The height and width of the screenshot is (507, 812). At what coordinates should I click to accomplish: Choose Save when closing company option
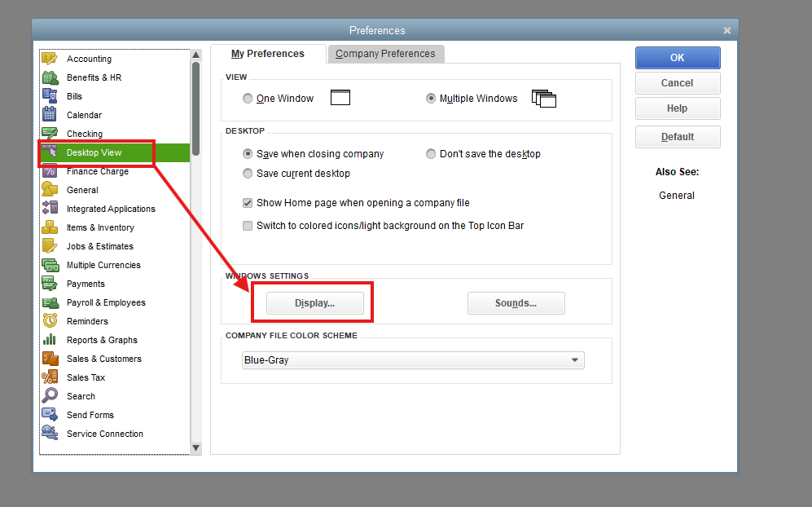pyautogui.click(x=248, y=154)
